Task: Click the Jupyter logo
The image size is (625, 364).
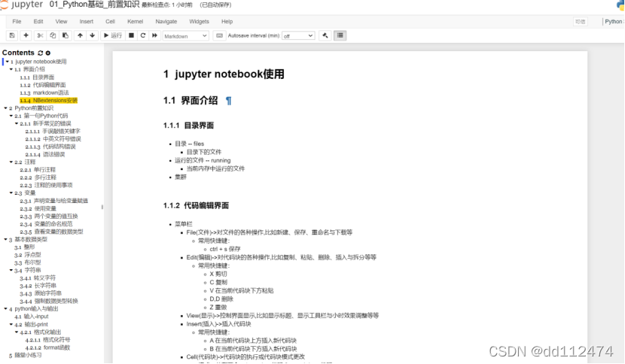Action: (x=22, y=5)
